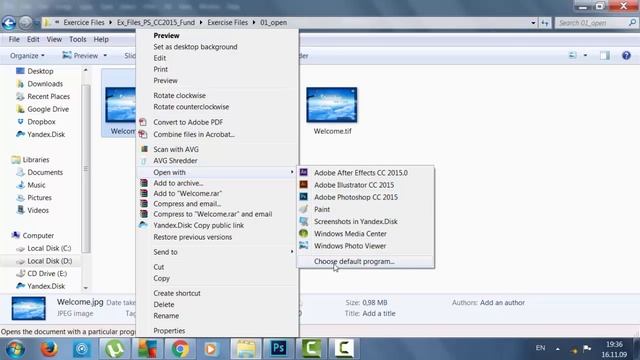Image resolution: width=640 pixels, height=360 pixels.
Task: Select Local Disk (D:) in sidebar
Action: (49, 261)
